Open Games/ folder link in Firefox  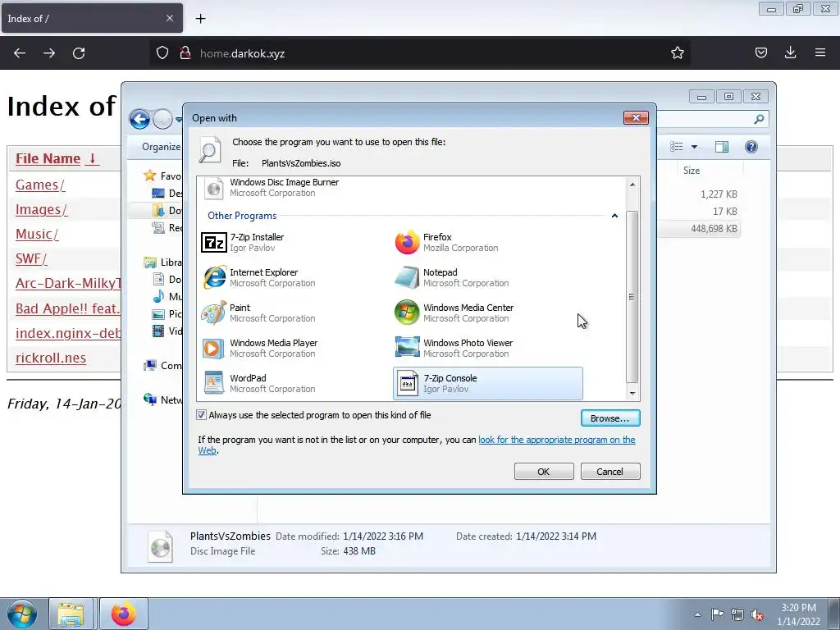[x=40, y=185]
